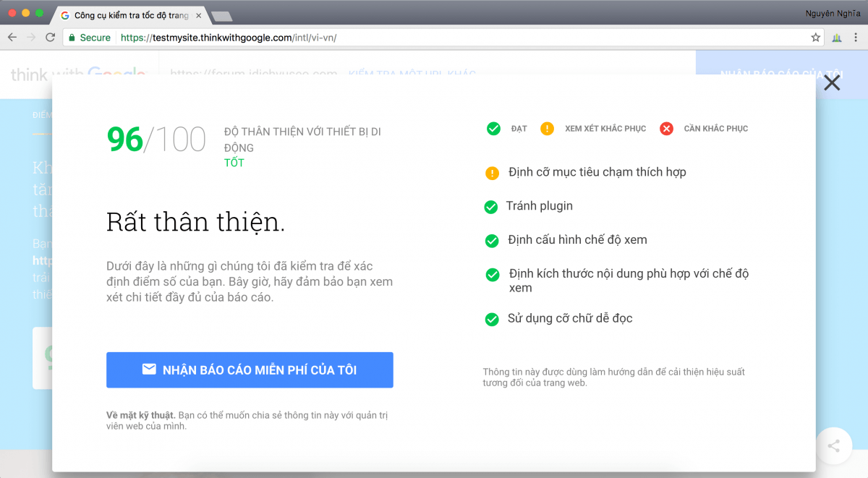The image size is (868, 478).
Task: Click the ĐẠT legend label
Action: [x=519, y=129]
